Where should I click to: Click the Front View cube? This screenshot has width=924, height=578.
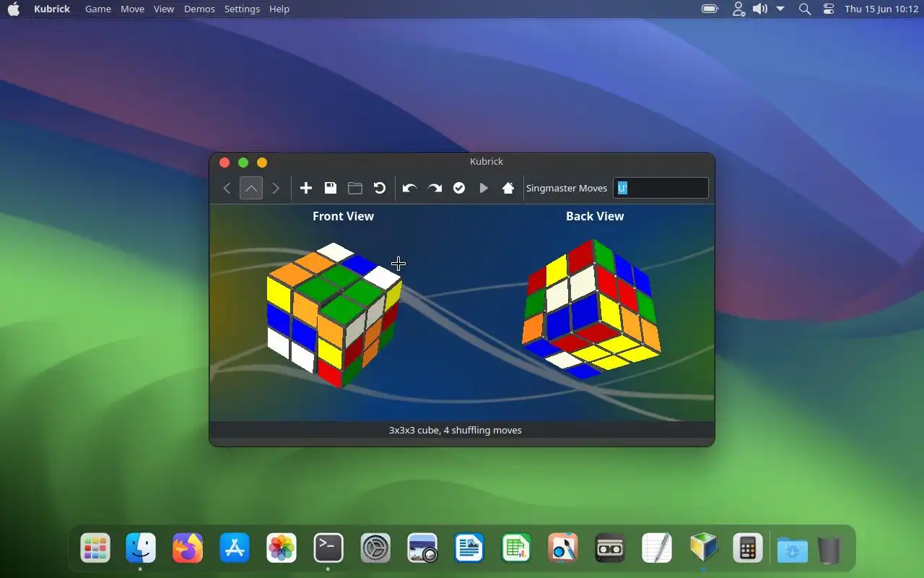pyautogui.click(x=334, y=315)
